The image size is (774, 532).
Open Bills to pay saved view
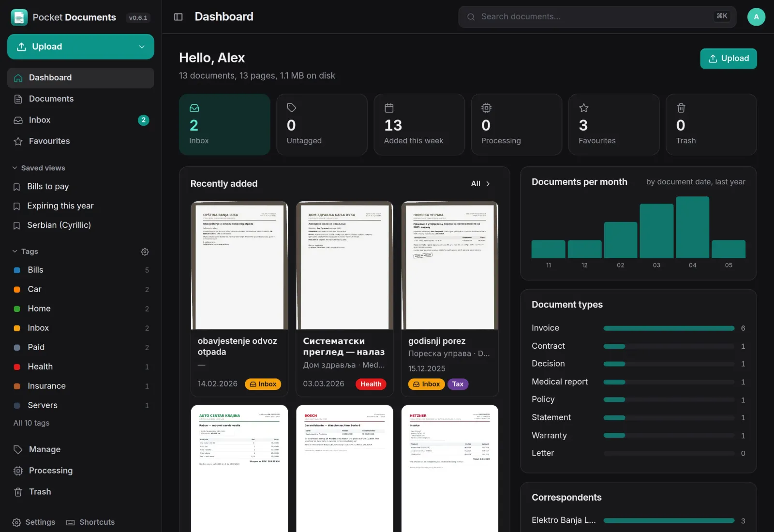coord(81,187)
